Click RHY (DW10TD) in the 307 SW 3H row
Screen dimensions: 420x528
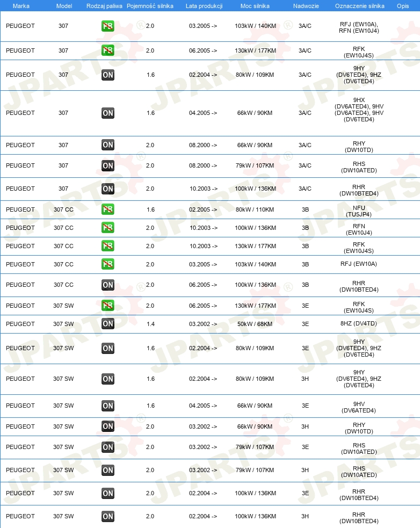click(x=359, y=428)
